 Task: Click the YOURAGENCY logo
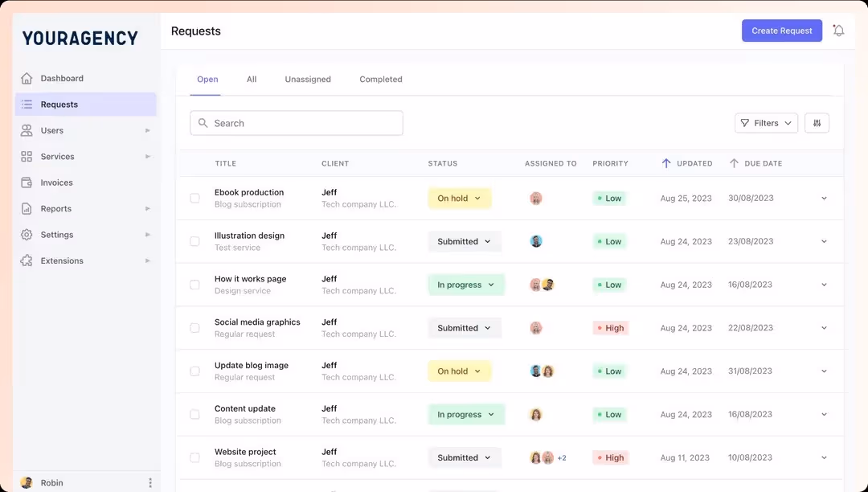point(80,38)
